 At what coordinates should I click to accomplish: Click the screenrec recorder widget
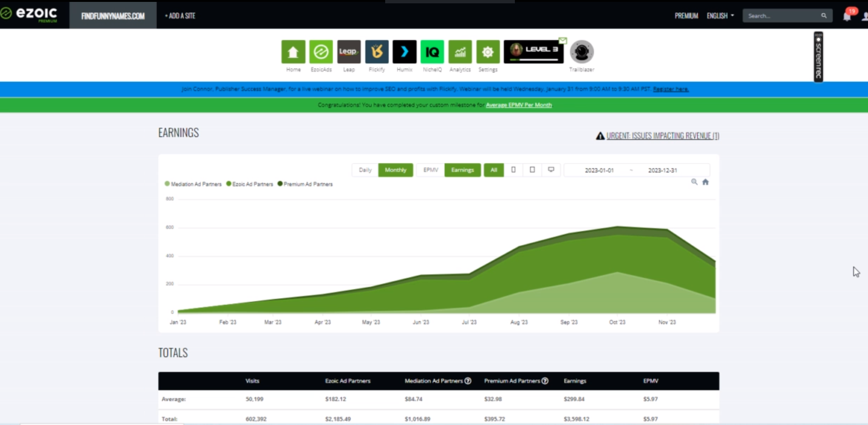pos(818,57)
